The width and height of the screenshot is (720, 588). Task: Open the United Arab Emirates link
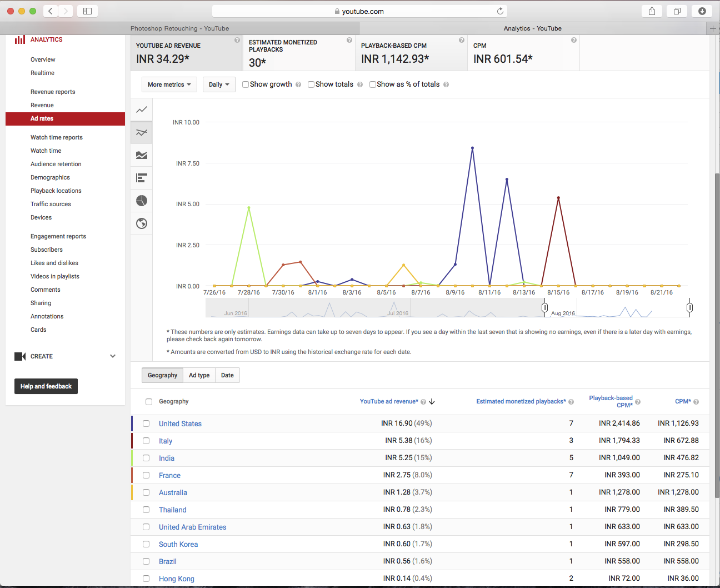click(192, 527)
